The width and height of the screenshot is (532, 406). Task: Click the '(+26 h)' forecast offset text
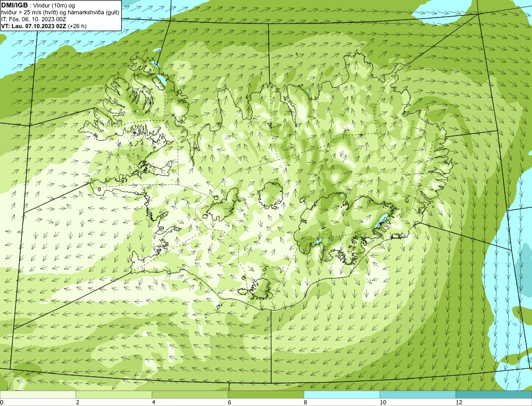tap(77, 26)
